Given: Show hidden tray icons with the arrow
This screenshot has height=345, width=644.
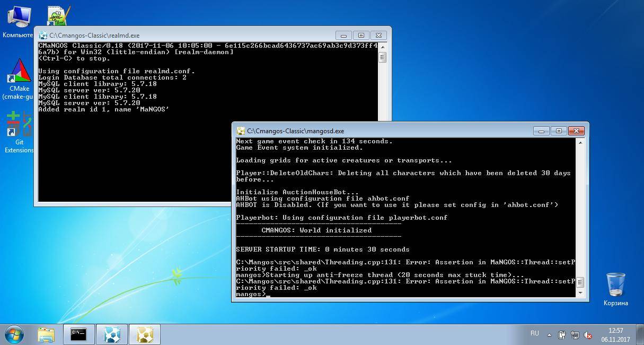Looking at the screenshot, I should [549, 335].
